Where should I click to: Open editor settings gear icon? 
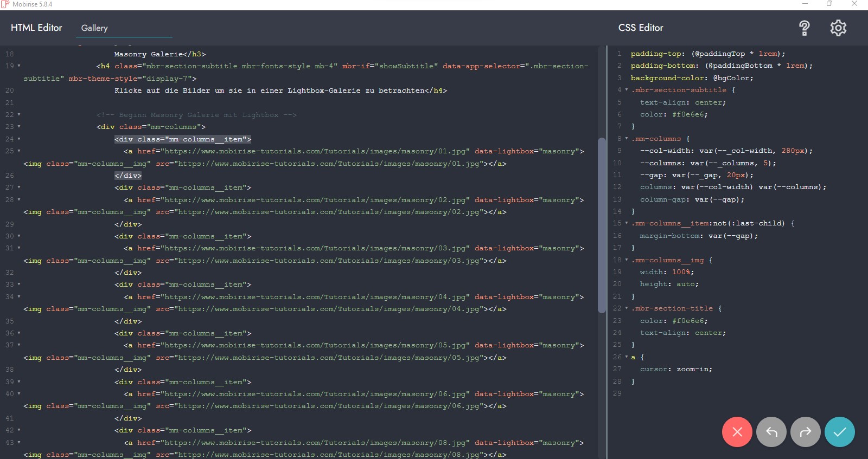pyautogui.click(x=838, y=28)
